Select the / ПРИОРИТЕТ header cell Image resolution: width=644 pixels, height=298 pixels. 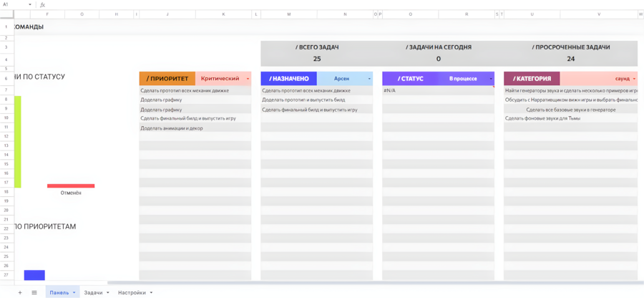click(167, 79)
